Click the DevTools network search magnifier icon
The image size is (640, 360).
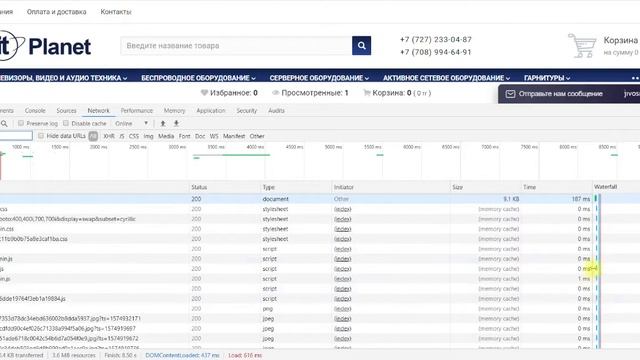point(4,123)
